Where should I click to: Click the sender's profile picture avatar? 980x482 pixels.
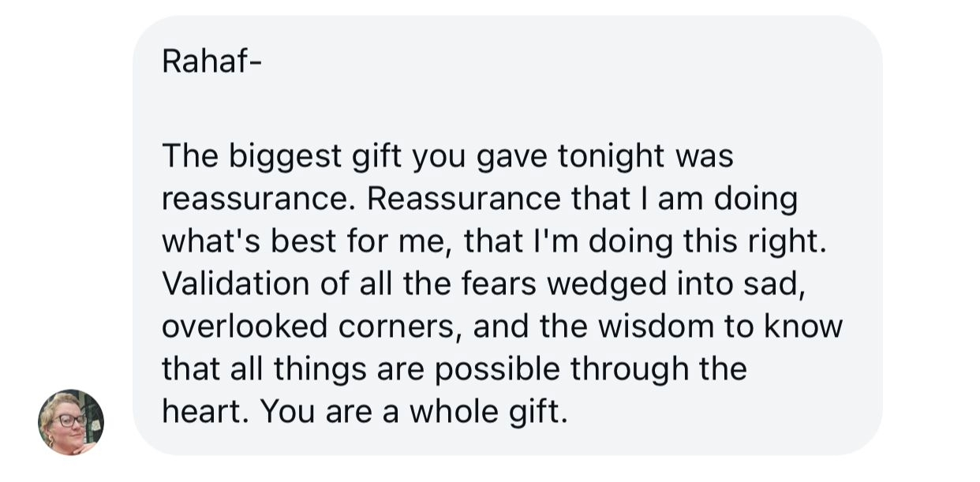coord(71,422)
